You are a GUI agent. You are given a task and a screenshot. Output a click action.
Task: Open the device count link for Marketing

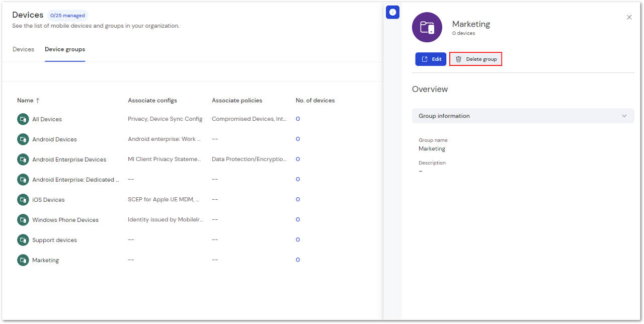coord(298,260)
